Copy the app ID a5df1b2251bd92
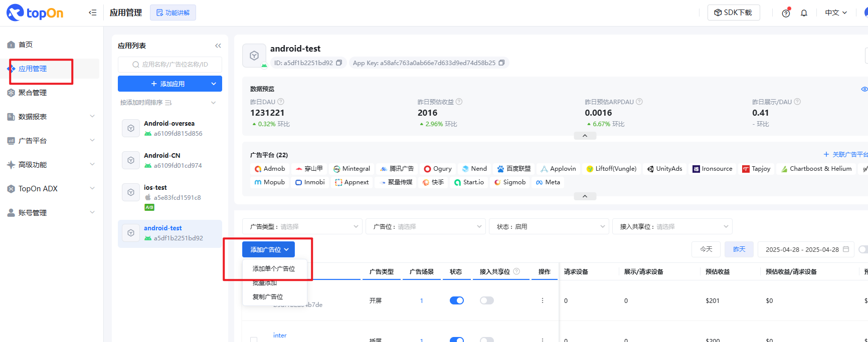868x342 pixels. [x=339, y=63]
